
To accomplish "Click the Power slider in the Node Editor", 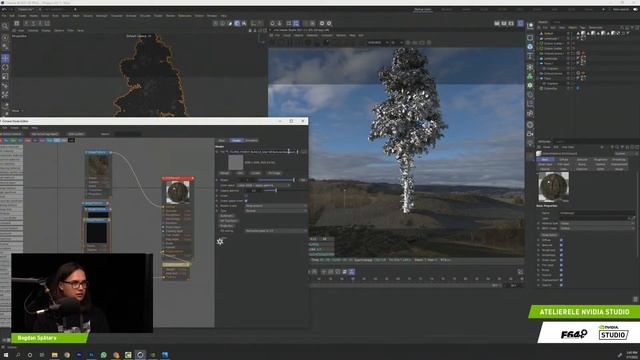I will tap(276, 180).
